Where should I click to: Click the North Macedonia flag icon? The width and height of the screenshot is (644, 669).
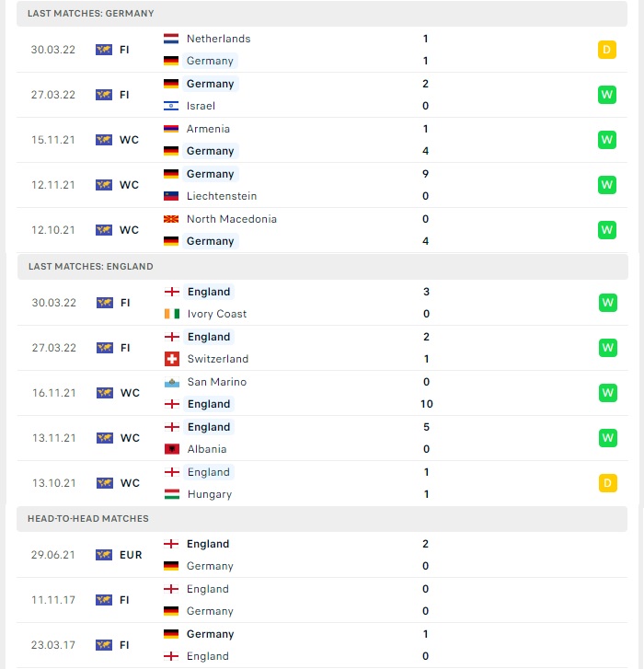[171, 219]
